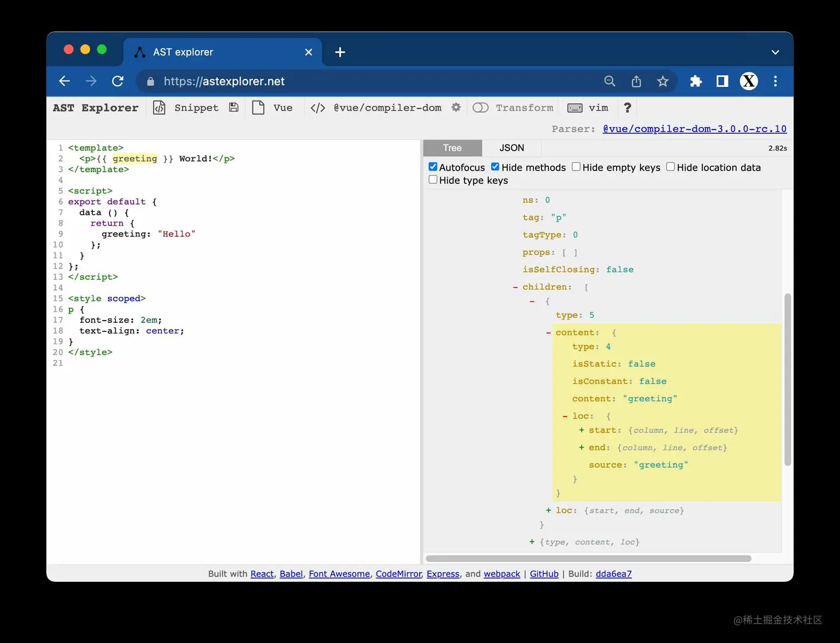Click the Vue language file icon
Image resolution: width=840 pixels, height=643 pixels.
point(258,108)
